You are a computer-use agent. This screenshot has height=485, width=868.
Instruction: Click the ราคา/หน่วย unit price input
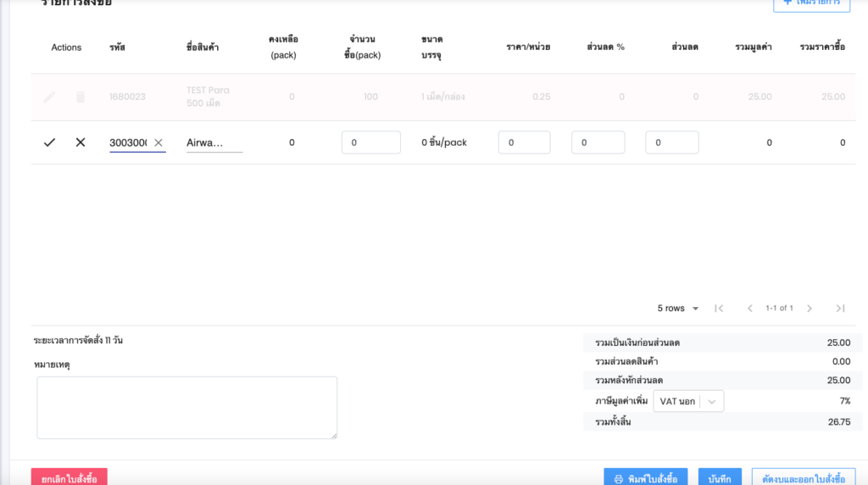point(524,142)
